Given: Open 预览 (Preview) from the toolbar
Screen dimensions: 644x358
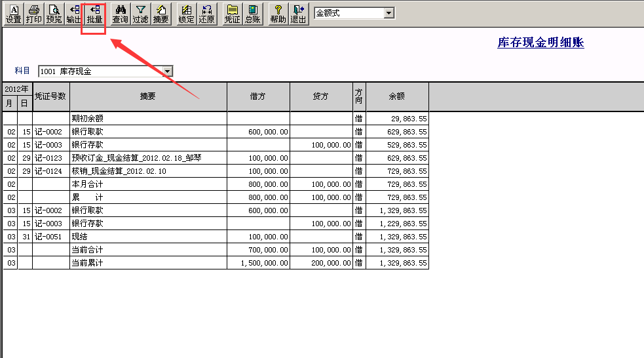Looking at the screenshot, I should click(x=54, y=14).
